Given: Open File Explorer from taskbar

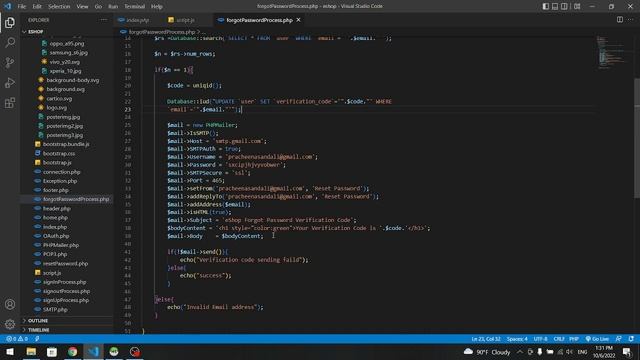Looking at the screenshot, I should tap(31, 351).
